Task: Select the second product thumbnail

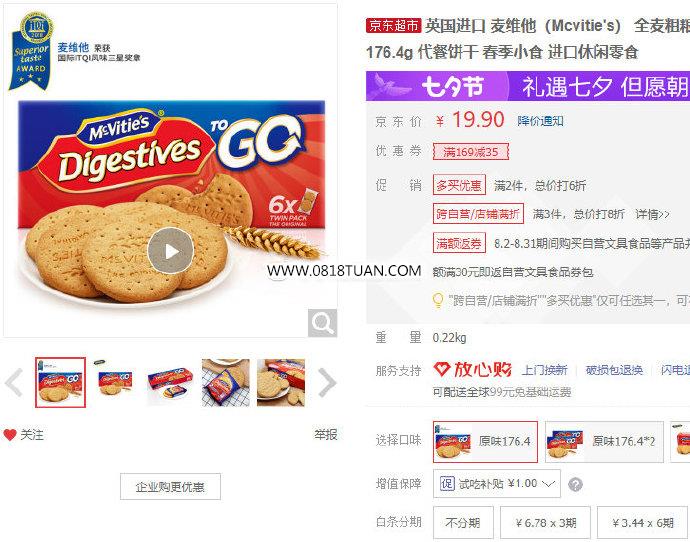Action: [116, 382]
